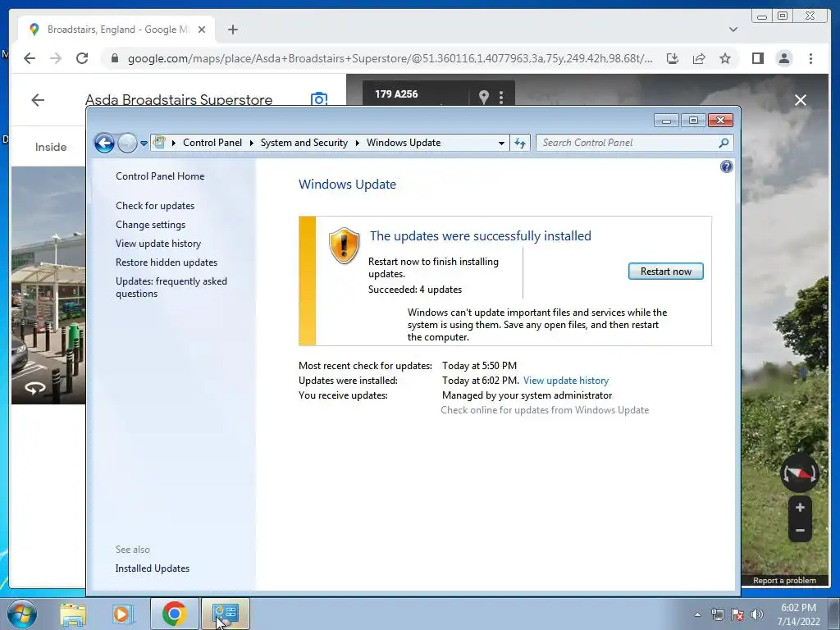Screen dimensions: 840x630
Task: Click the Asda storefront photo thumbnail
Action: 48,285
